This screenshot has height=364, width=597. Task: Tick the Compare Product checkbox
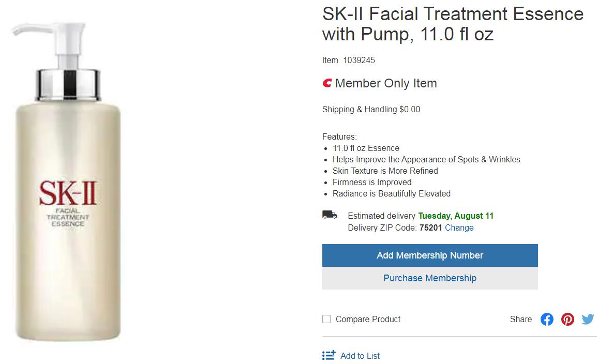(x=326, y=319)
